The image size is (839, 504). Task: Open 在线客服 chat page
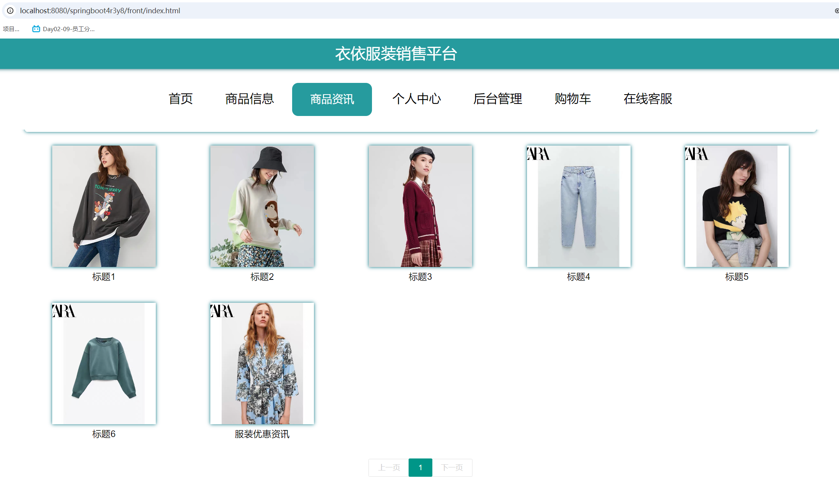648,99
